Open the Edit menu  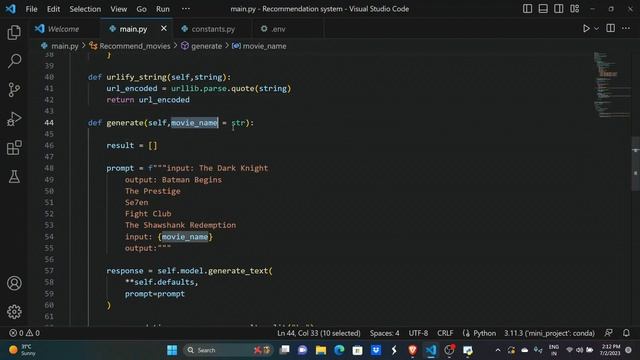point(53,9)
